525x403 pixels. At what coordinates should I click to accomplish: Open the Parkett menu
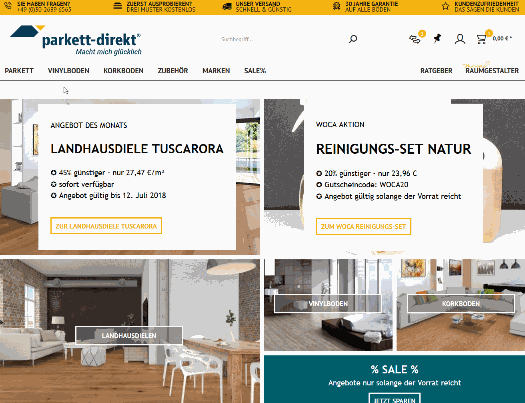19,71
